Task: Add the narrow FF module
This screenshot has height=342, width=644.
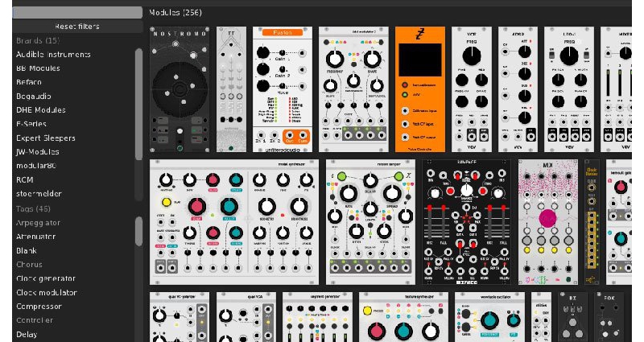Action: (231, 89)
